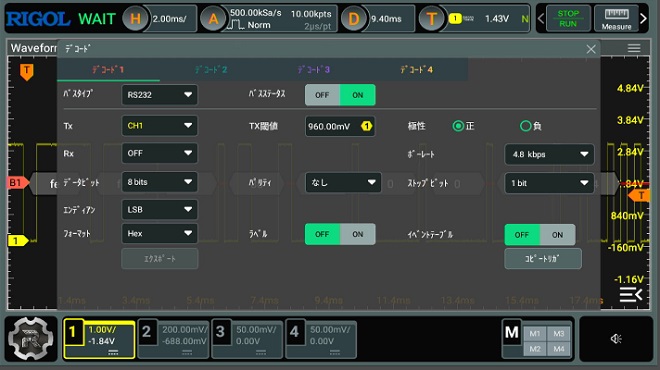Open the gear function navigation icon
Image resolution: width=660 pixels, height=370 pixels.
(31, 339)
